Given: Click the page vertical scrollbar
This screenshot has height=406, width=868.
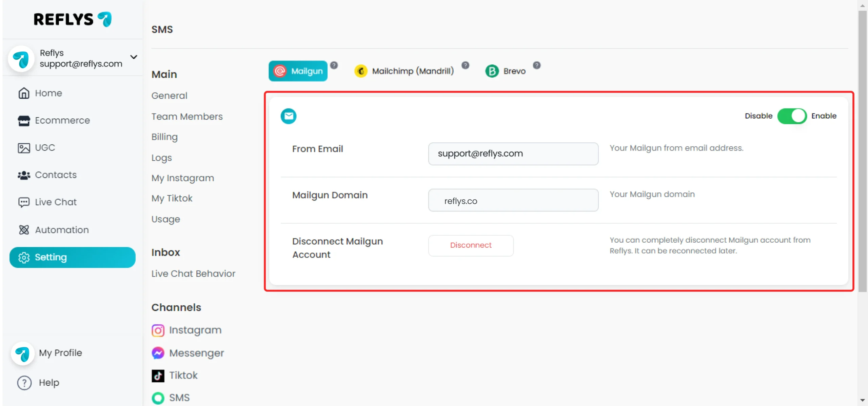Looking at the screenshot, I should 863,151.
